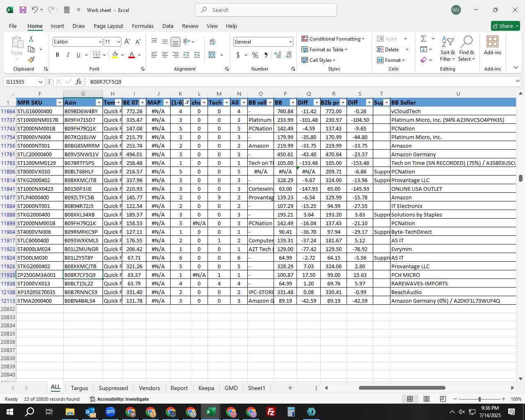Click the Copy icon in Clipboard group
Screen dimensions: 525x420
(x=31, y=49)
